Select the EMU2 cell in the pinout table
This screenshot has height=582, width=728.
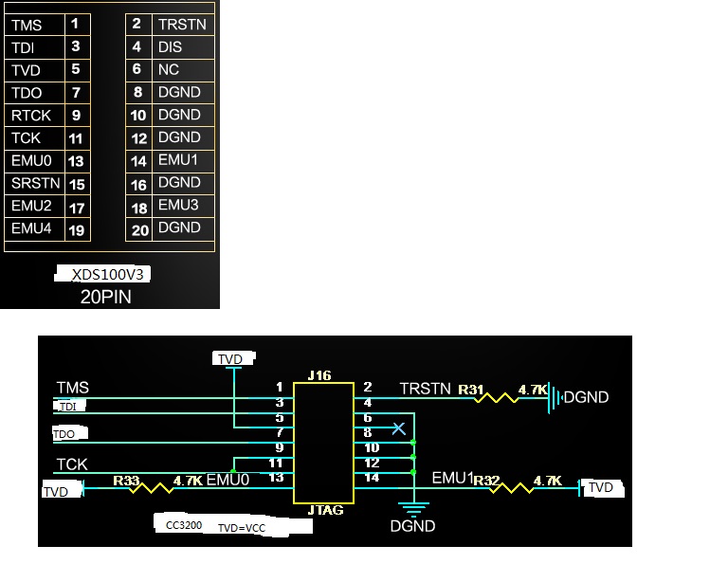[34, 206]
